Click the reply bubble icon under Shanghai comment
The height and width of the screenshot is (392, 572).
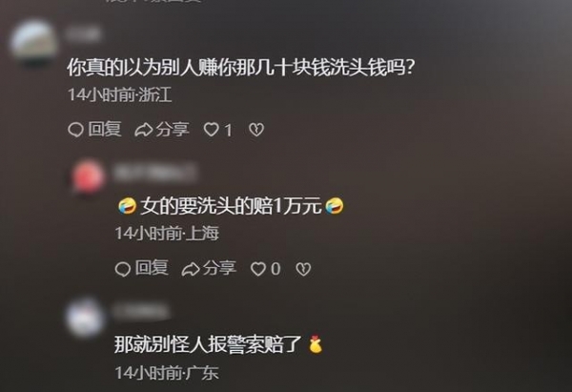click(x=123, y=269)
